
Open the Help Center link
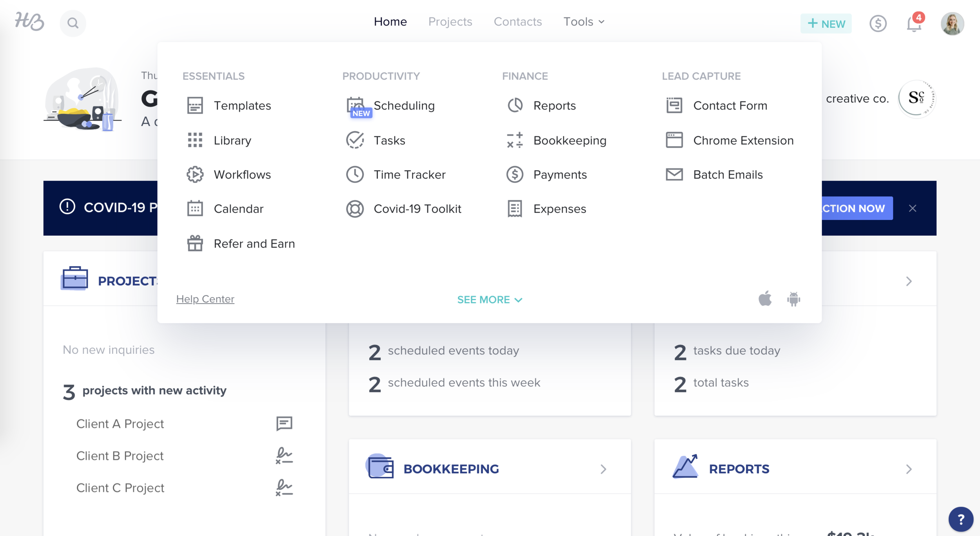205,299
